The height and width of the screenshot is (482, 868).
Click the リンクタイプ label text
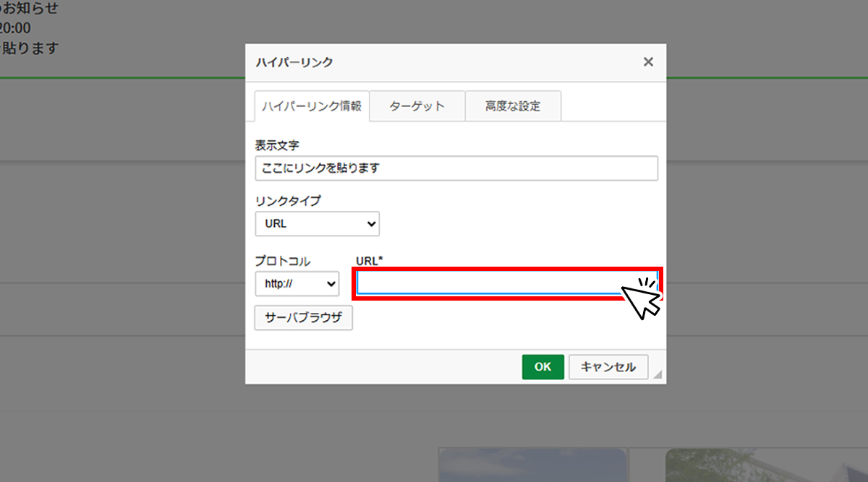[x=288, y=201]
